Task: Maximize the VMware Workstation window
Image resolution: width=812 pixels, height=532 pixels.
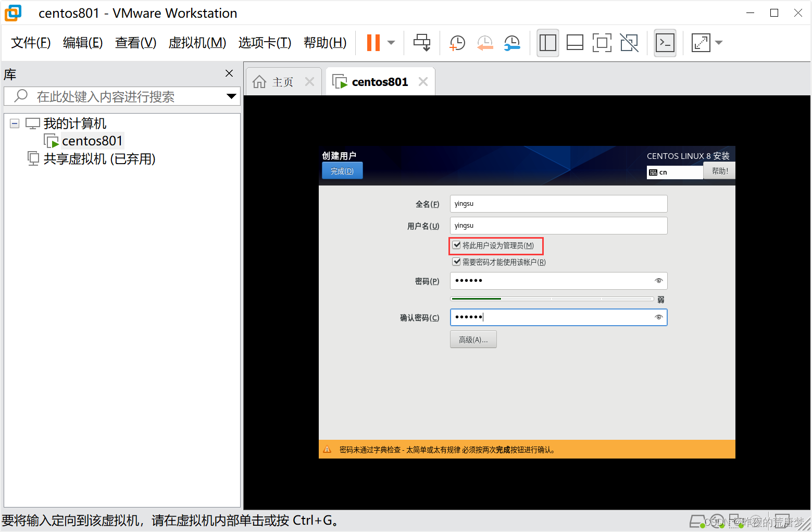Action: pos(774,13)
